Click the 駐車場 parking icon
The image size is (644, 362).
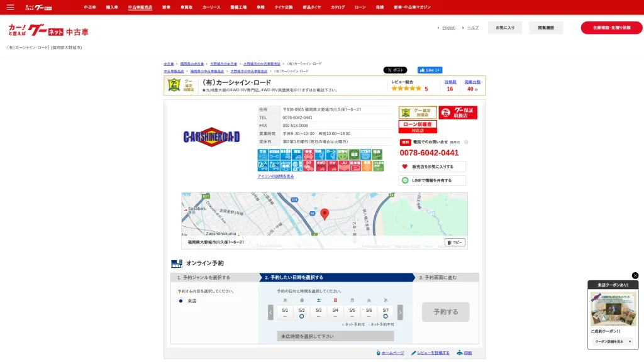tap(355, 166)
